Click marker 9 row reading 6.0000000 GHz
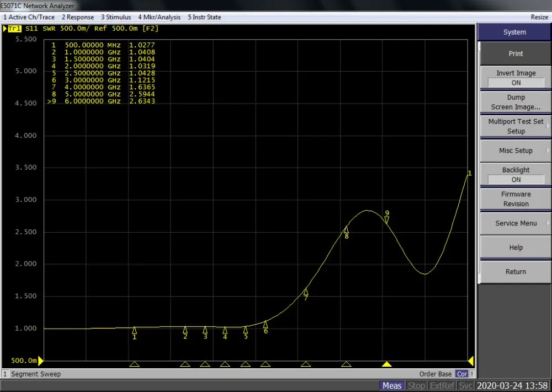Screen dimensions: 552x392 click(102, 101)
